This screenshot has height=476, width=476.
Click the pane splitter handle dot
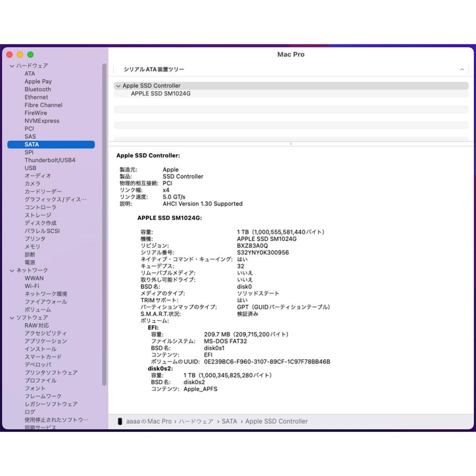tap(291, 144)
